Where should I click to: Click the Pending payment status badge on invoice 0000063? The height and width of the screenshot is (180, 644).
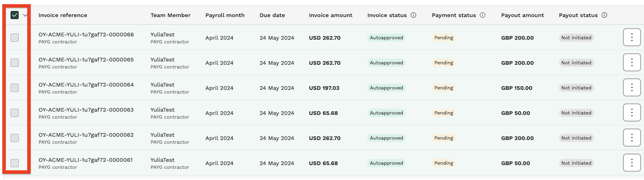[443, 113]
